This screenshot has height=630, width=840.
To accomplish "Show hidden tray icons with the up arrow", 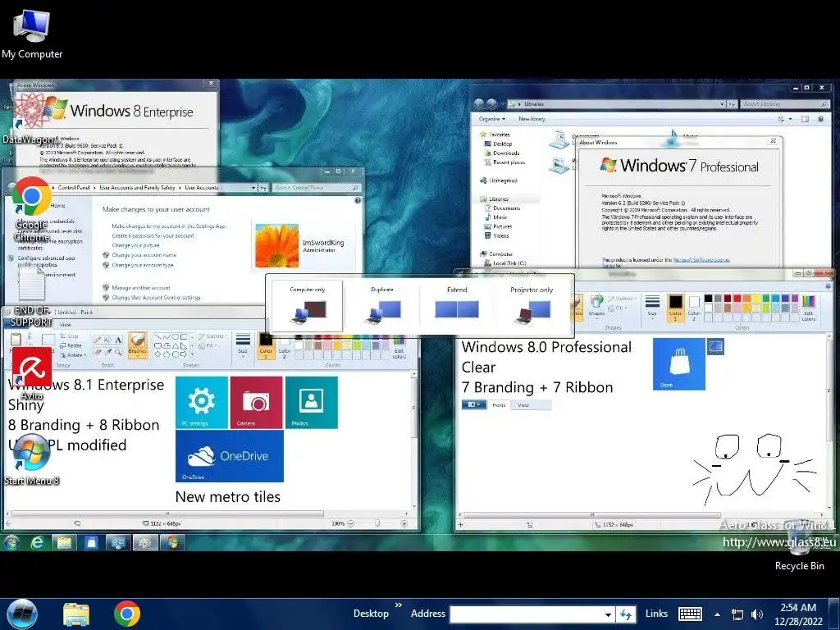I will [x=717, y=614].
